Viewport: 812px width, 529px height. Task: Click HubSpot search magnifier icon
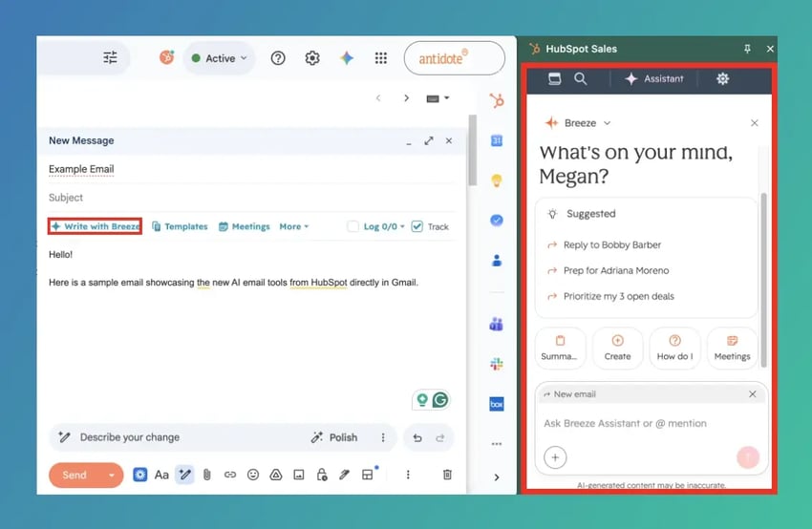click(581, 78)
